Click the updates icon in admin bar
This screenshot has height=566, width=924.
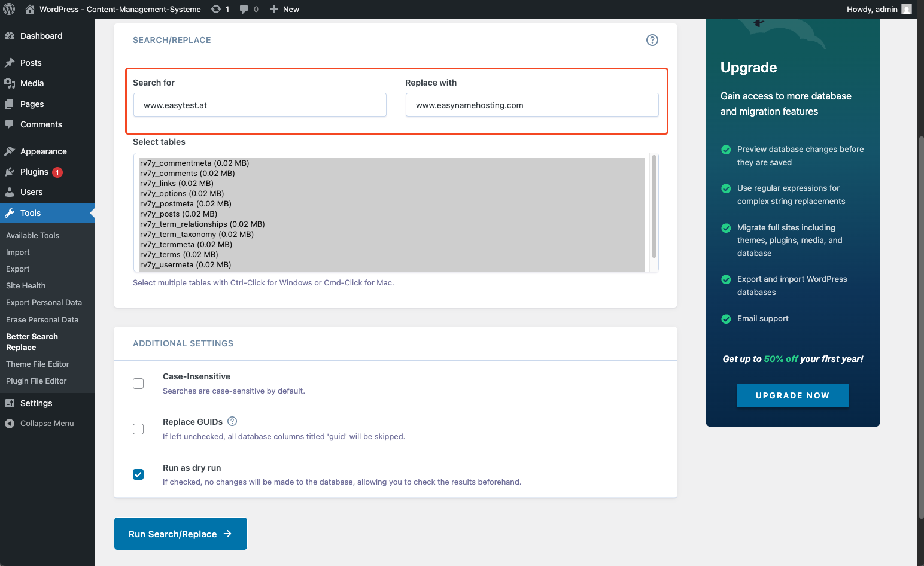(216, 9)
